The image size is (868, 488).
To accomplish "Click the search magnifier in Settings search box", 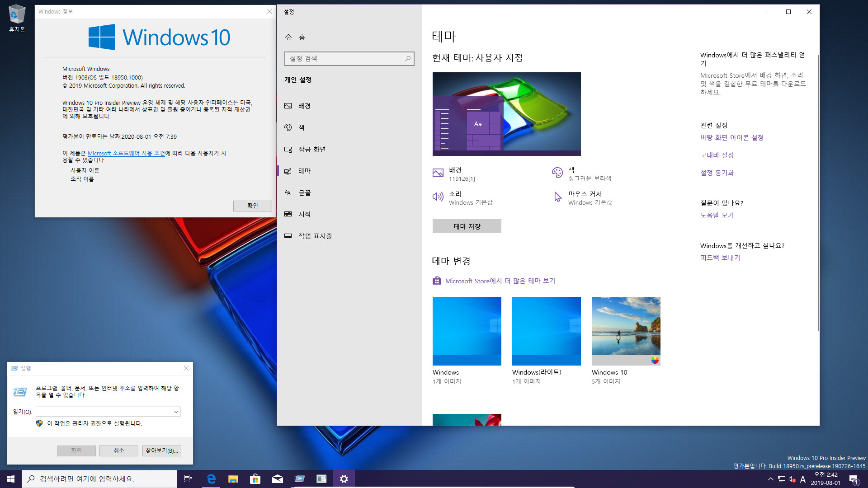I will point(407,59).
